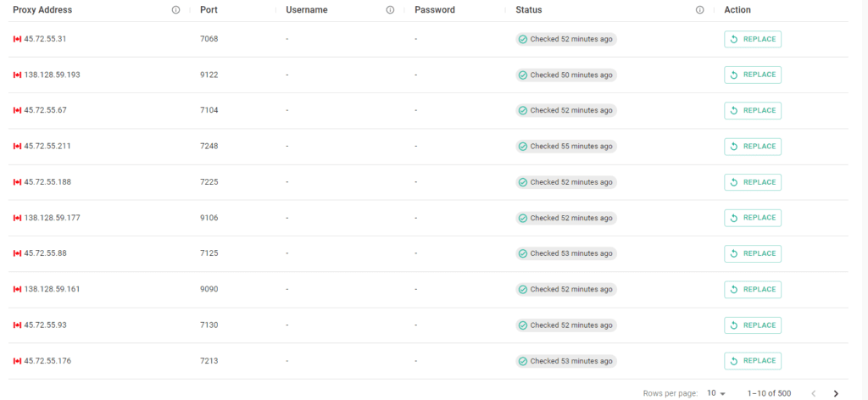Go to next page arrow

tap(836, 393)
